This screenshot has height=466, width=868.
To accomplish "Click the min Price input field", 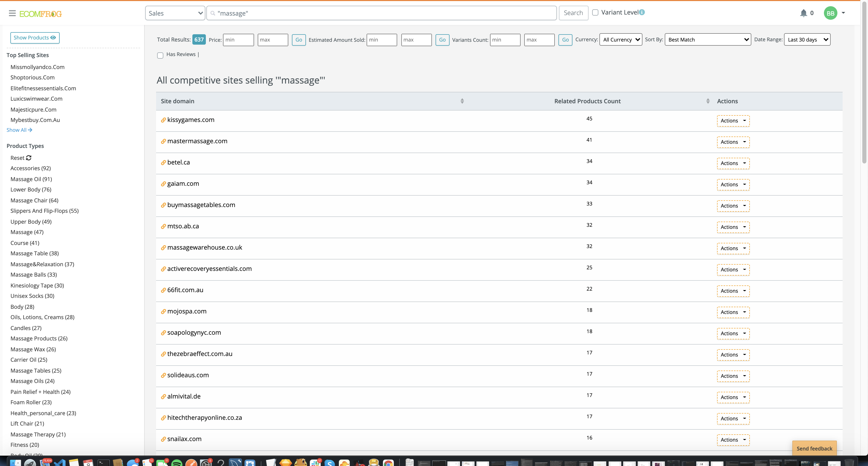I will pyautogui.click(x=238, y=40).
